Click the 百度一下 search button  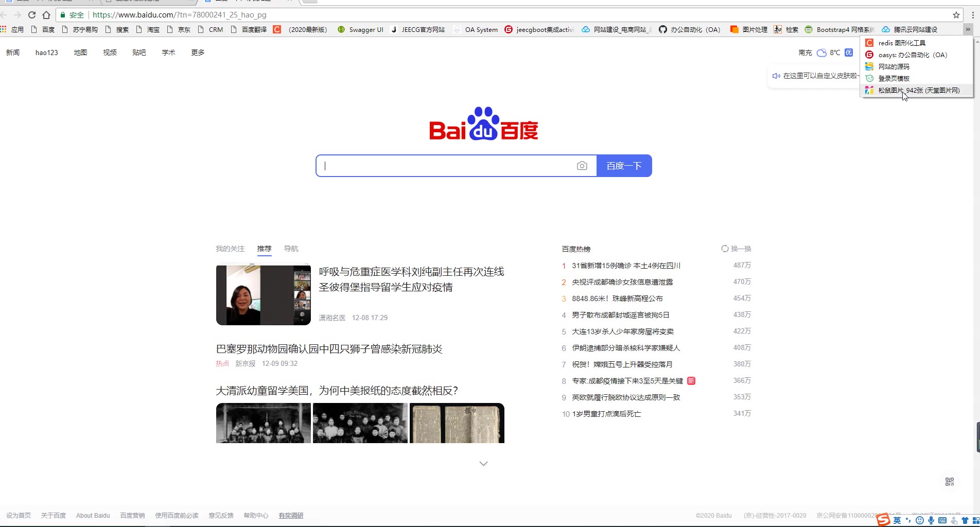(624, 166)
